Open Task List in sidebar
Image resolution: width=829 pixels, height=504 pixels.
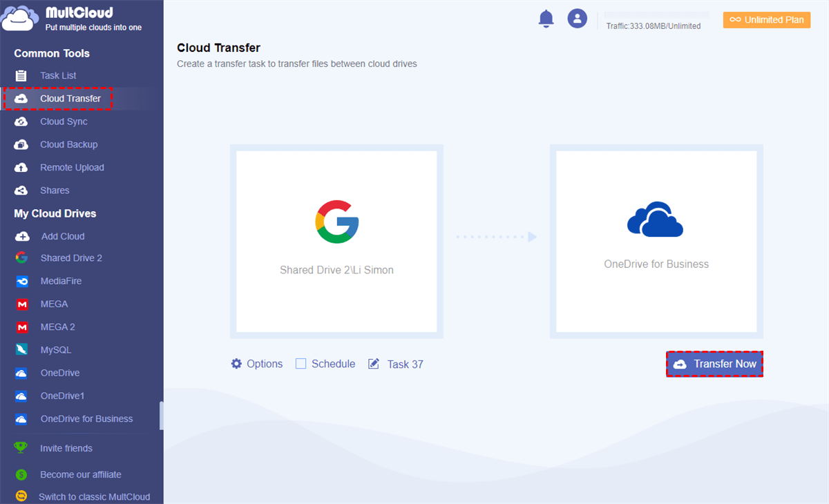(x=58, y=75)
